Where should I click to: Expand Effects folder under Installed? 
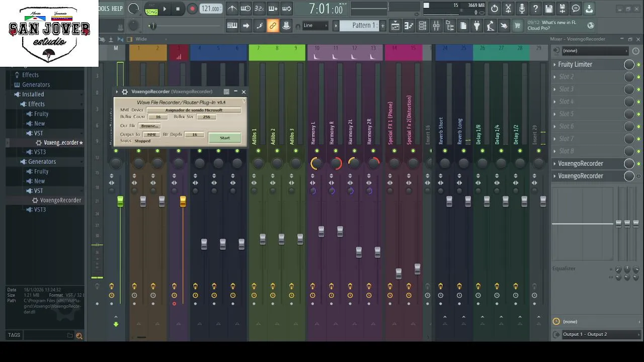pos(36,104)
